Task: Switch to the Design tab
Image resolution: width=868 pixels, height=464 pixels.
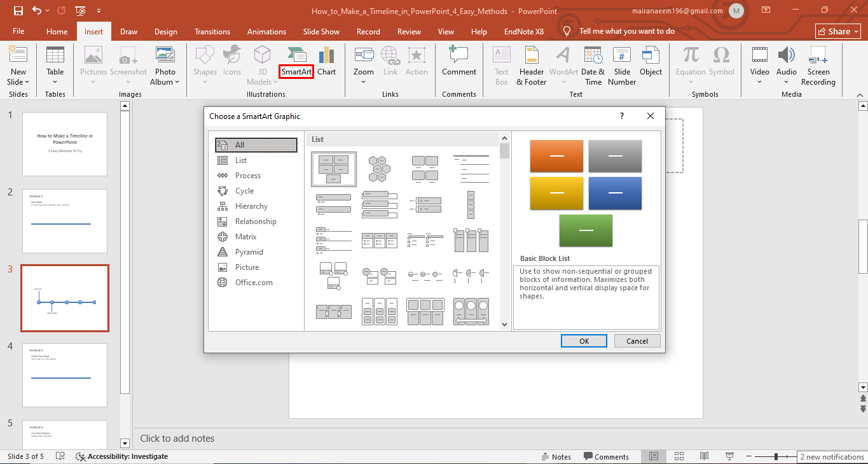Action: (x=166, y=31)
